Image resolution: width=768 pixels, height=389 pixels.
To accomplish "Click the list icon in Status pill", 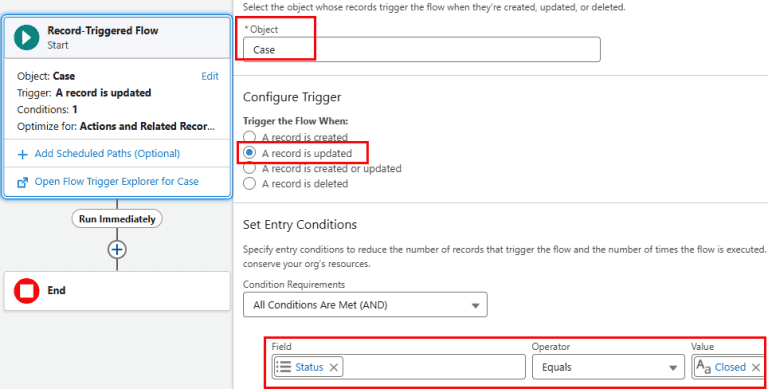I will 284,367.
